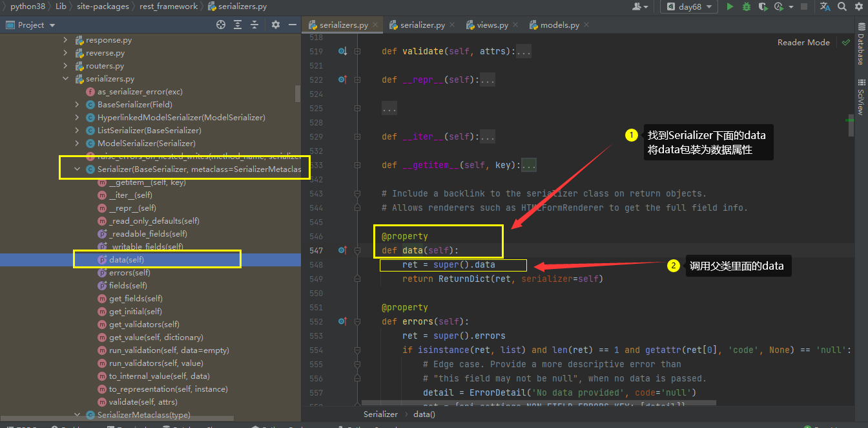Expand routers.py tree node
The width and height of the screenshot is (868, 428).
[x=65, y=66]
